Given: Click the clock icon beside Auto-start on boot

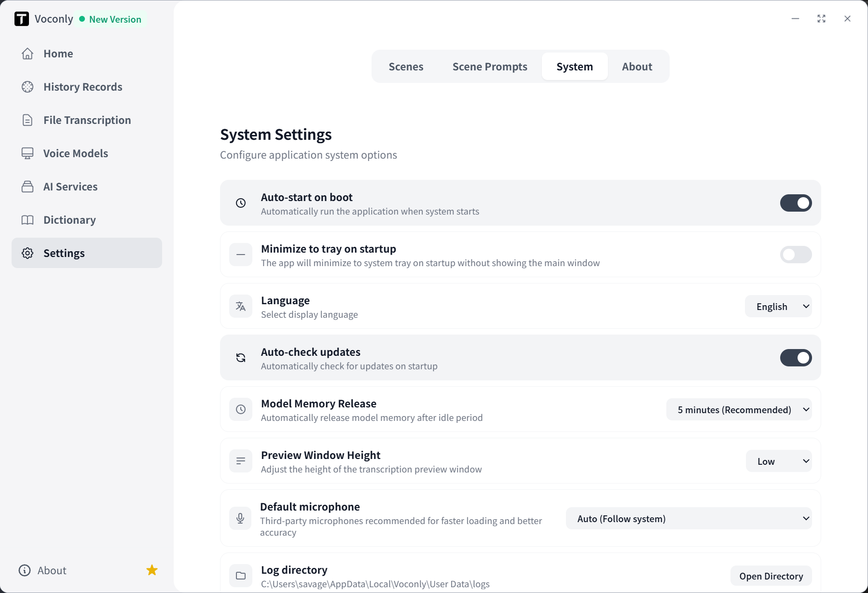Looking at the screenshot, I should point(241,203).
